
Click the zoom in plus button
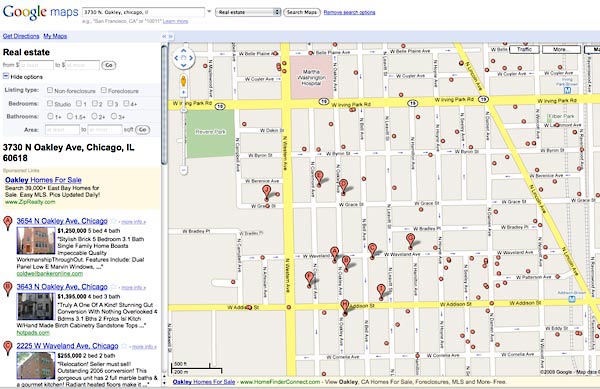(x=183, y=92)
